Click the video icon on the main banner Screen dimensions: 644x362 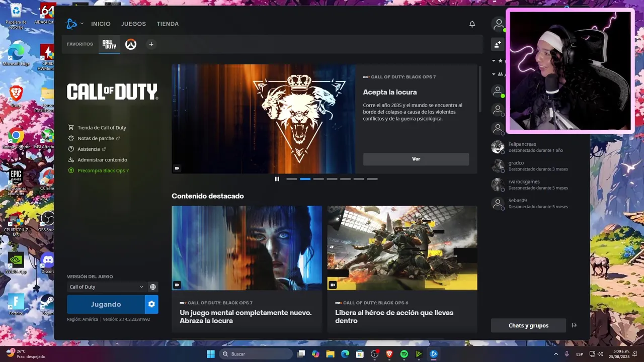pos(177,168)
